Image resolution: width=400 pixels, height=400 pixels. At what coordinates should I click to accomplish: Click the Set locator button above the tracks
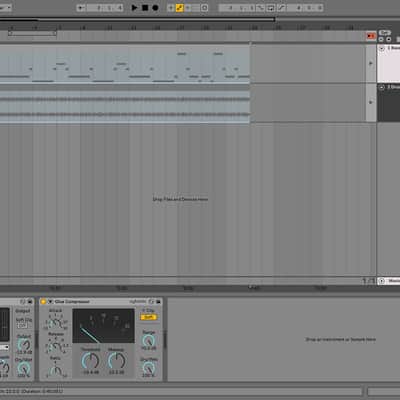[384, 33]
